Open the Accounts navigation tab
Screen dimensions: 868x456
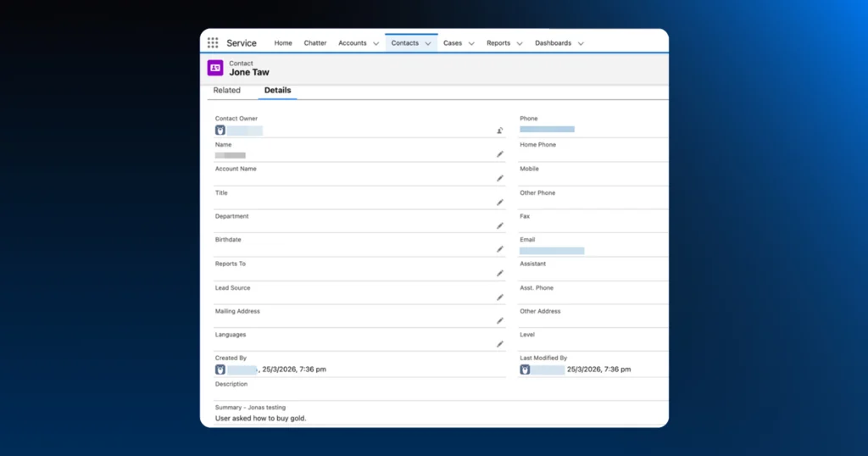pyautogui.click(x=352, y=42)
